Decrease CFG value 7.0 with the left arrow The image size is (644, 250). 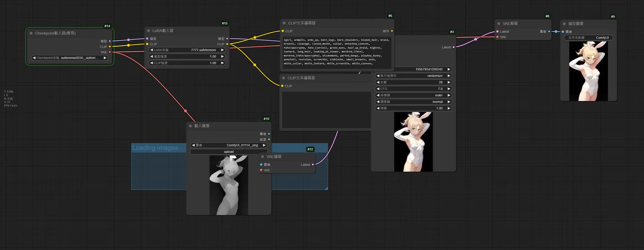[x=377, y=89]
